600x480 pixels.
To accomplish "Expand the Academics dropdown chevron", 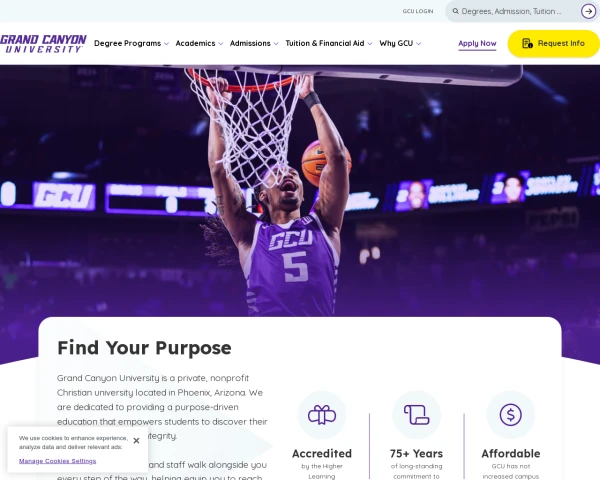I will click(220, 44).
